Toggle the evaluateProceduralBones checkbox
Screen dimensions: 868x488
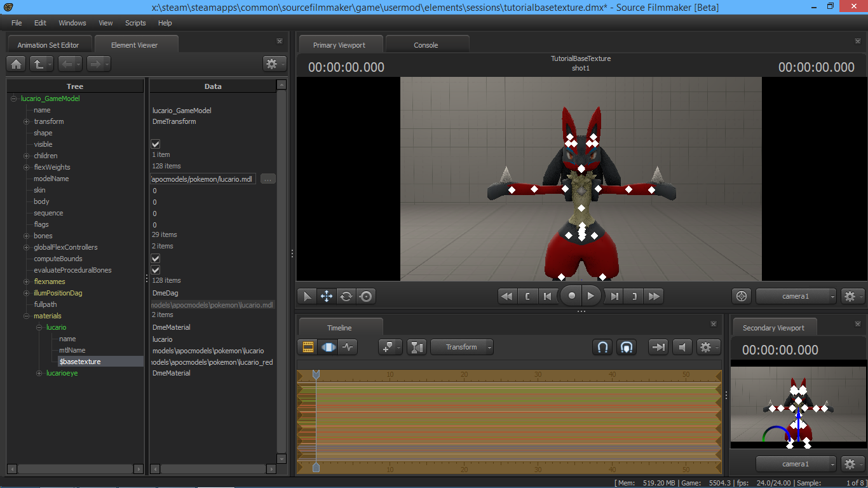click(x=156, y=270)
